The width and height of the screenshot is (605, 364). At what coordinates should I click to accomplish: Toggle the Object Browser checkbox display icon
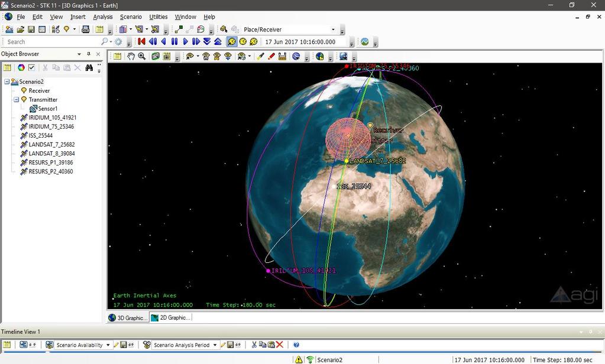coord(31,68)
